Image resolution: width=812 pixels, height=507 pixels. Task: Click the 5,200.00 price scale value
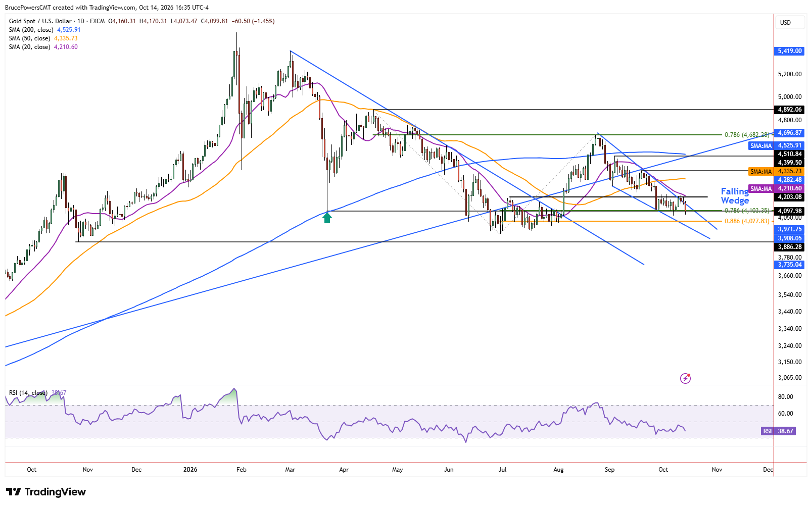point(790,74)
